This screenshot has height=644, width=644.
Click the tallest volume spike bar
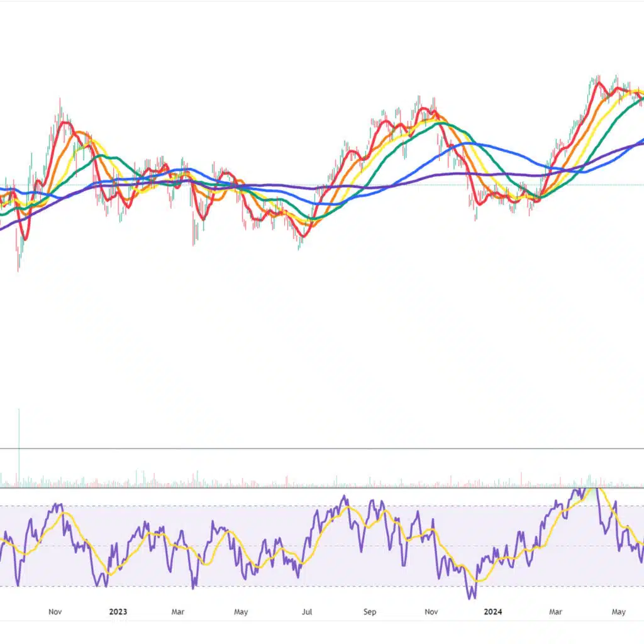(19, 448)
